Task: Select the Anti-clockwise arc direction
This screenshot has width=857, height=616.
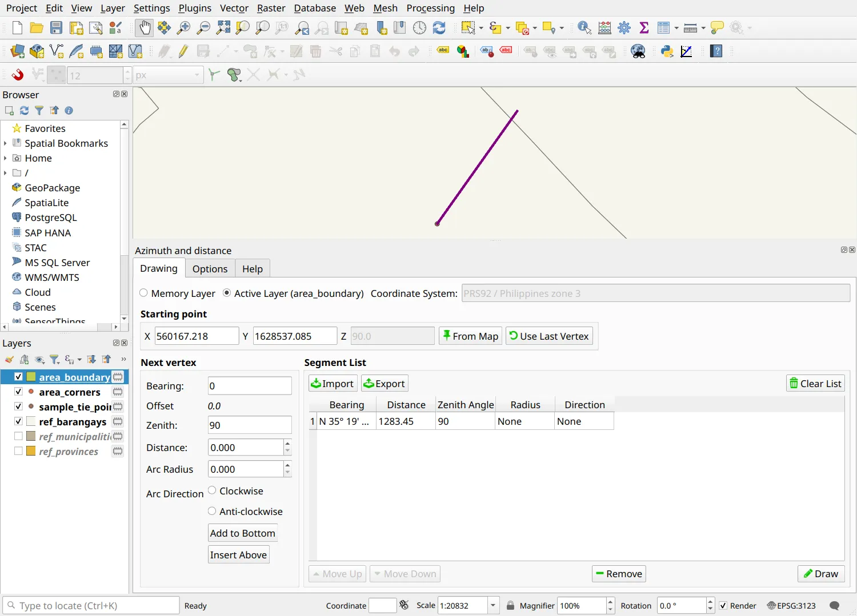Action: pos(212,511)
